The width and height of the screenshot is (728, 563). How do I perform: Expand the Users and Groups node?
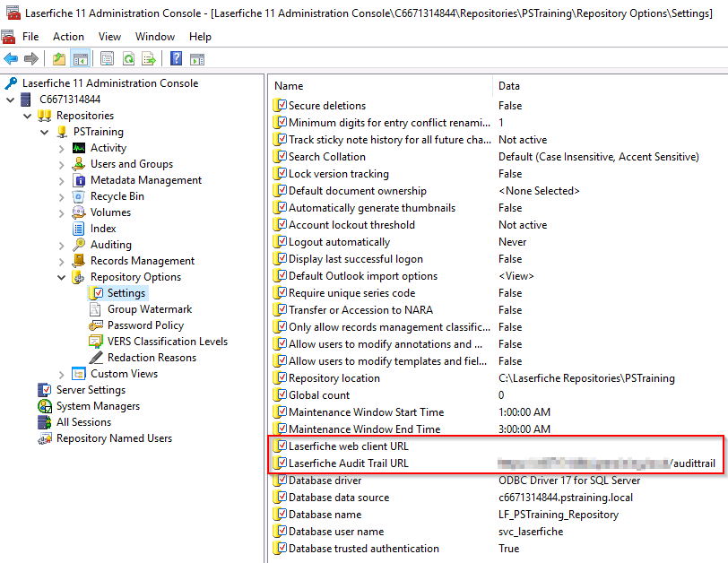pos(61,165)
